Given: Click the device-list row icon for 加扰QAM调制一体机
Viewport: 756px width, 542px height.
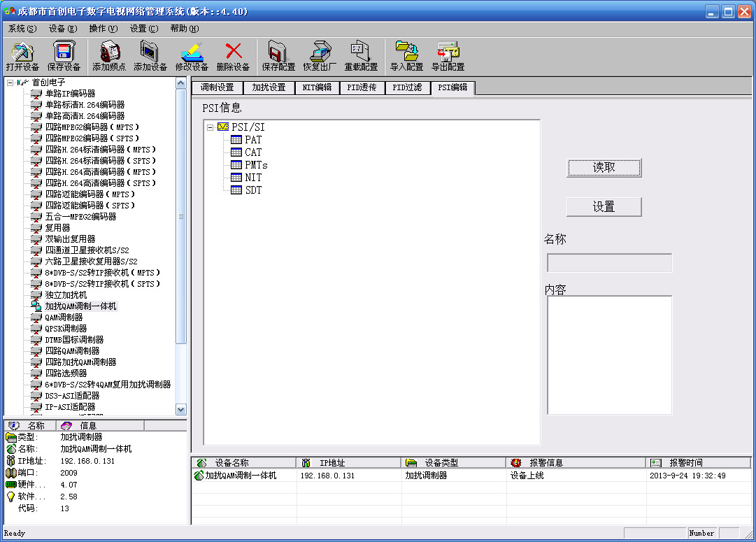Looking at the screenshot, I should point(199,476).
